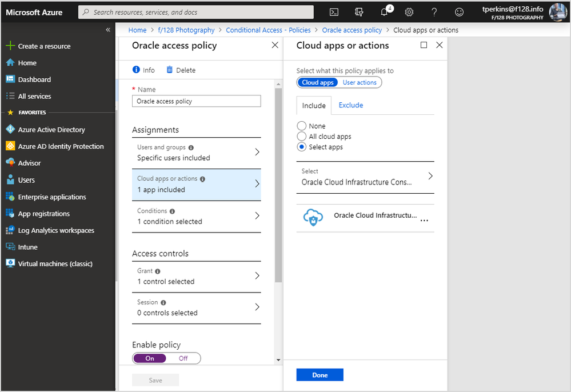Open Cloud Shell icon in top bar
Screen dimensions: 571x392
click(x=334, y=12)
